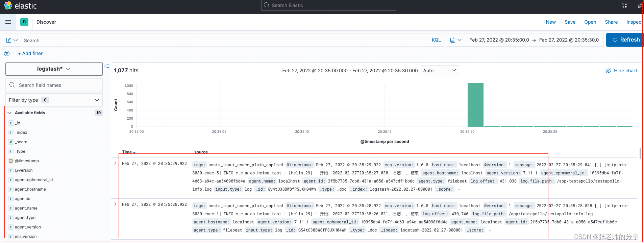This screenshot has width=644, height=243.
Task: Click the Search Elastic field
Action: pyautogui.click(x=329, y=5)
